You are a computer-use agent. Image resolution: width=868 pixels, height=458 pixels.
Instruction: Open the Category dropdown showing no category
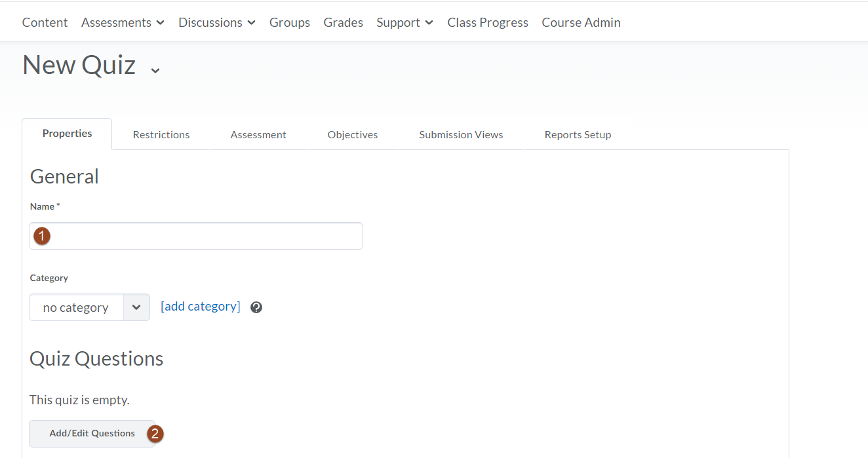coord(89,307)
